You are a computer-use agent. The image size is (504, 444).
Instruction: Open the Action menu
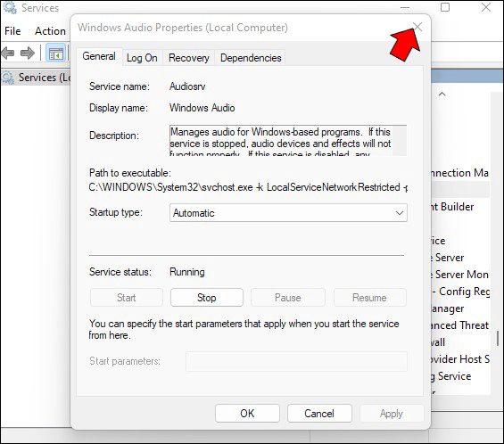point(50,31)
